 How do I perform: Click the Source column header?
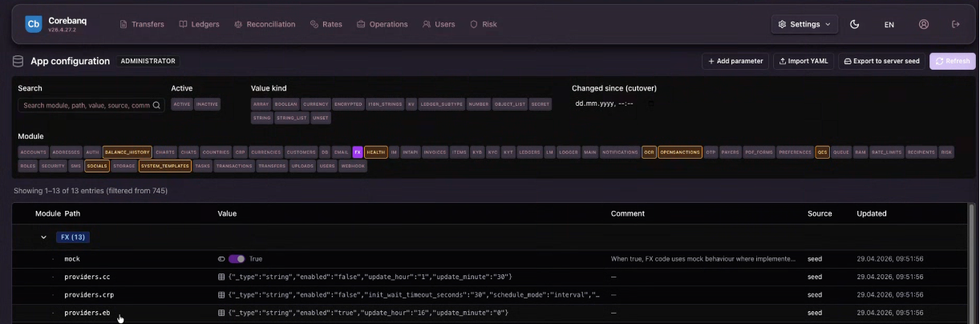pyautogui.click(x=820, y=214)
